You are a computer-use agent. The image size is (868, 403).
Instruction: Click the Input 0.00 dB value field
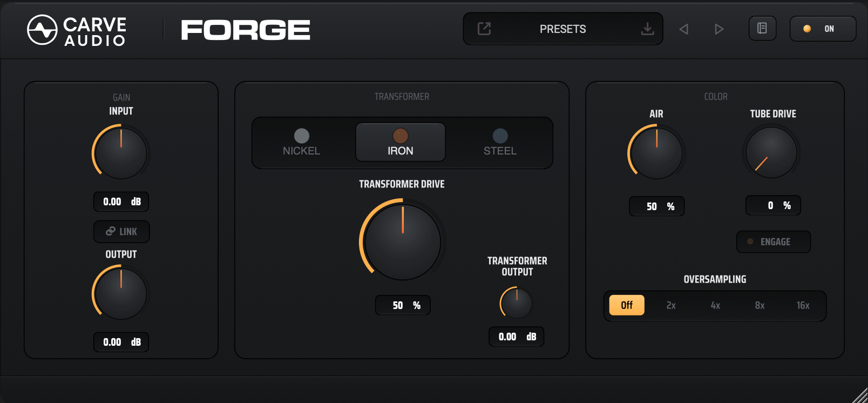click(121, 201)
